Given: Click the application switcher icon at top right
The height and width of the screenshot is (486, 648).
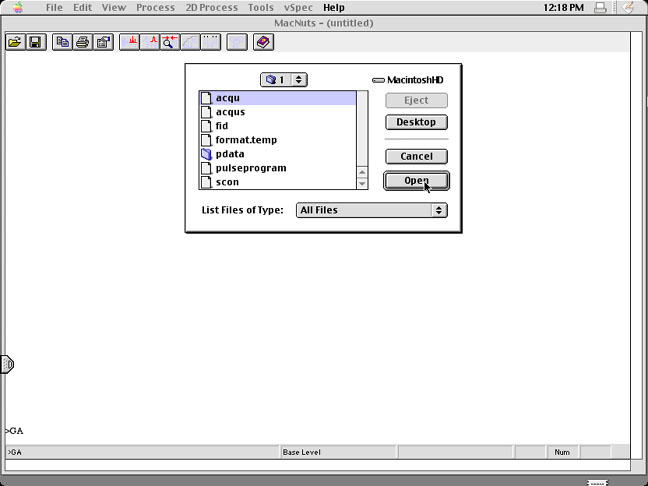Looking at the screenshot, I should point(628,7).
